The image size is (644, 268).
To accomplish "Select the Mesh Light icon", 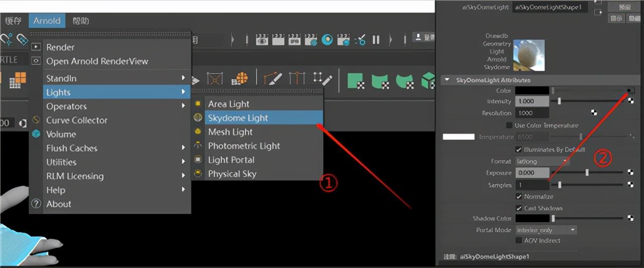I will [198, 132].
